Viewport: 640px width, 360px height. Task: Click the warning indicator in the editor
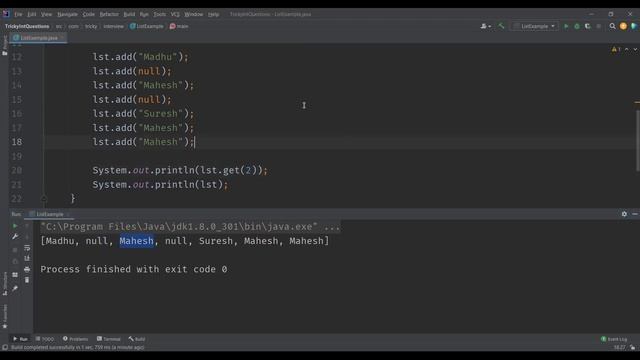tap(616, 49)
